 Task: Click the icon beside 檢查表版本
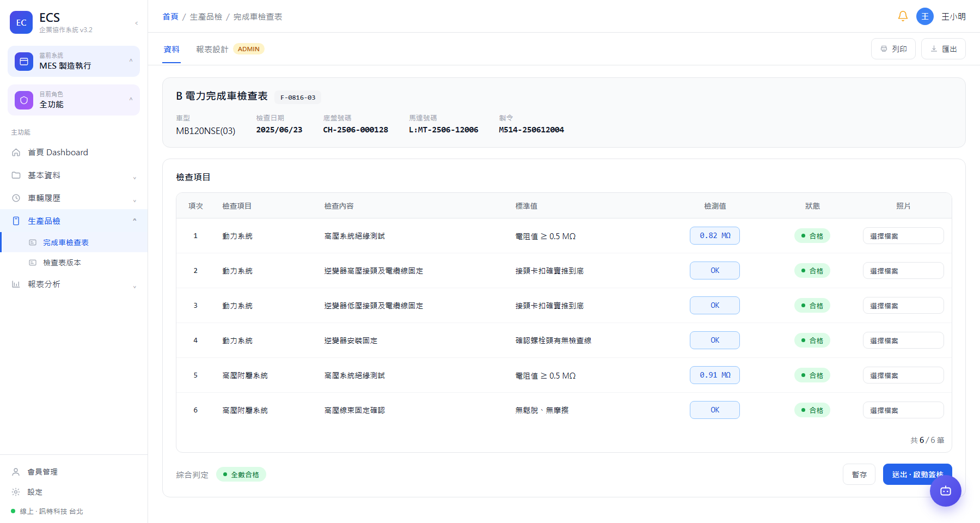click(x=33, y=263)
